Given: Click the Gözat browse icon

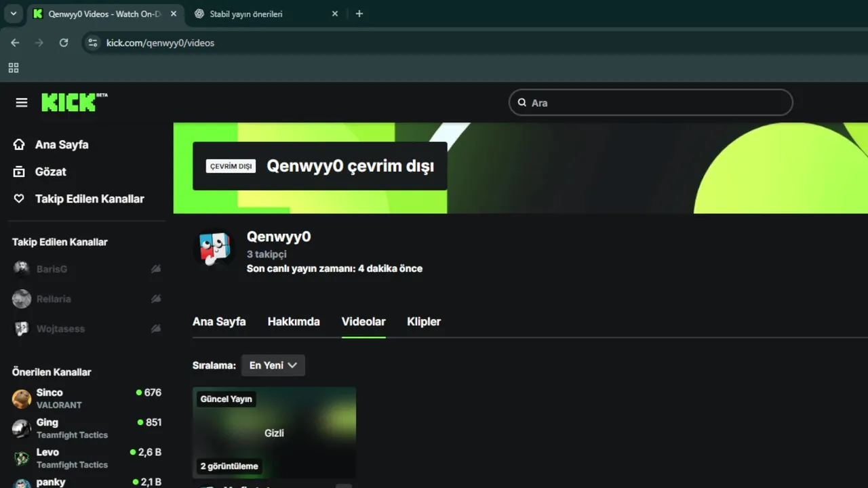Looking at the screenshot, I should [x=19, y=171].
